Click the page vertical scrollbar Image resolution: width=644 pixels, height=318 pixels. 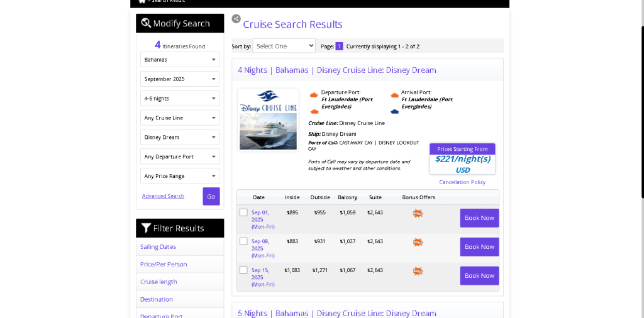pyautogui.click(x=642, y=111)
